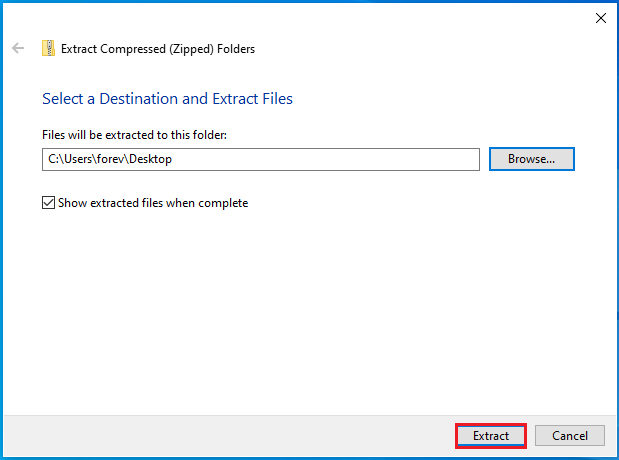The width and height of the screenshot is (619, 460).
Task: Click the "Show extracted files when complete" label text
Action: pyautogui.click(x=152, y=203)
